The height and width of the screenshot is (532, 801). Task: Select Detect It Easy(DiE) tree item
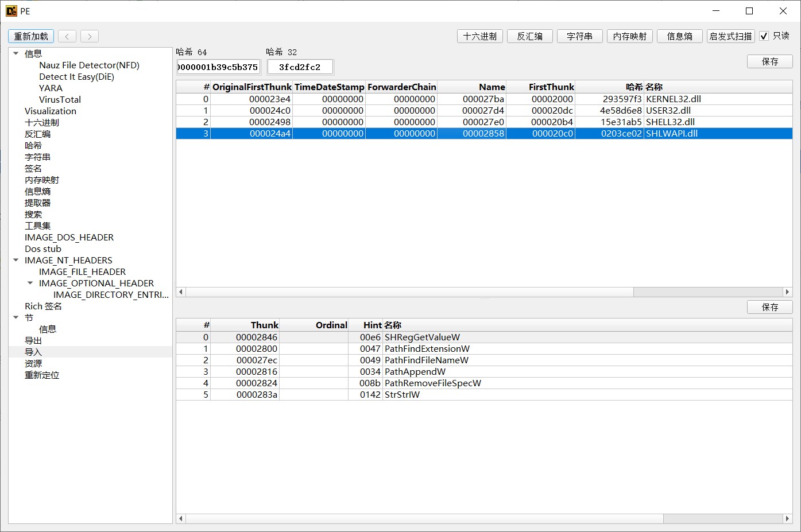[x=76, y=76]
